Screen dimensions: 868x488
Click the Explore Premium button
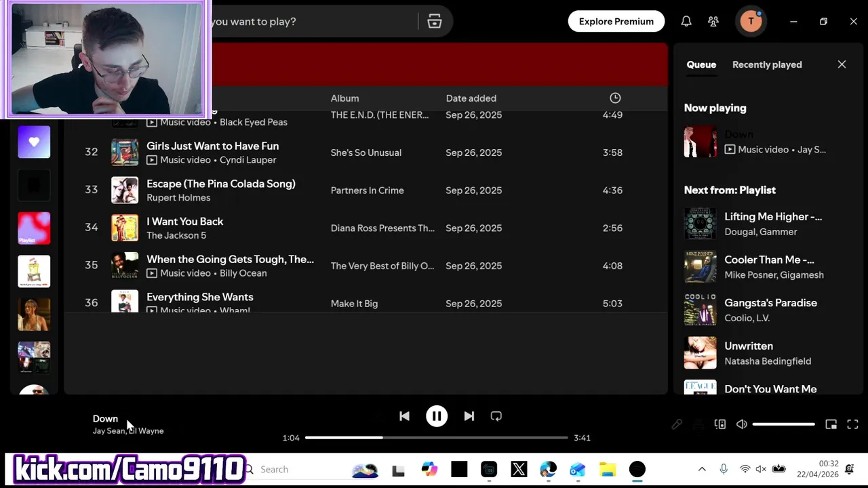616,22
